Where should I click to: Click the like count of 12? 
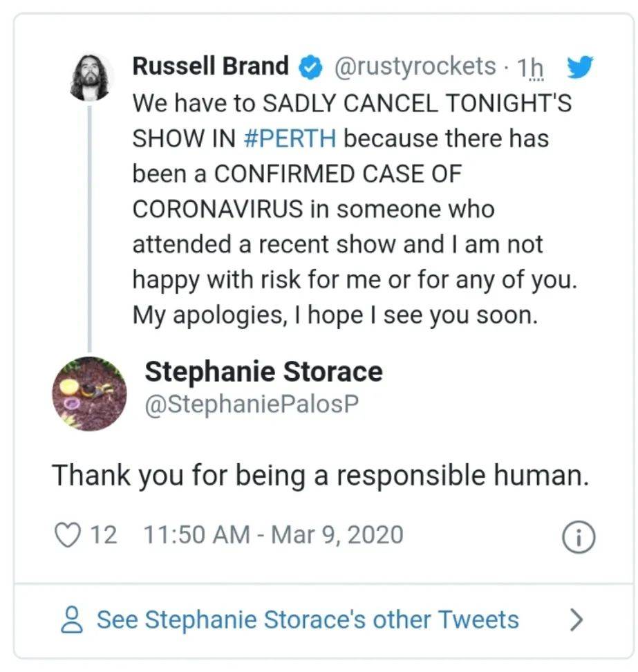pos(104,535)
